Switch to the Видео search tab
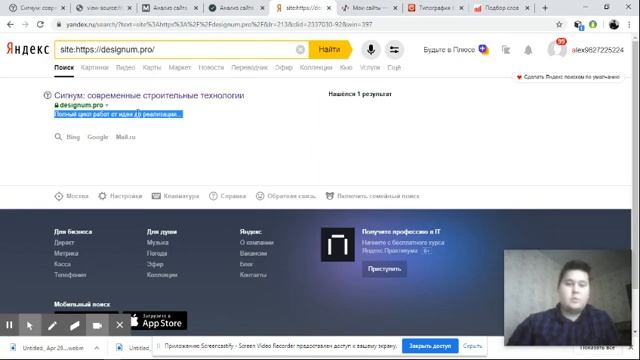 click(x=125, y=67)
